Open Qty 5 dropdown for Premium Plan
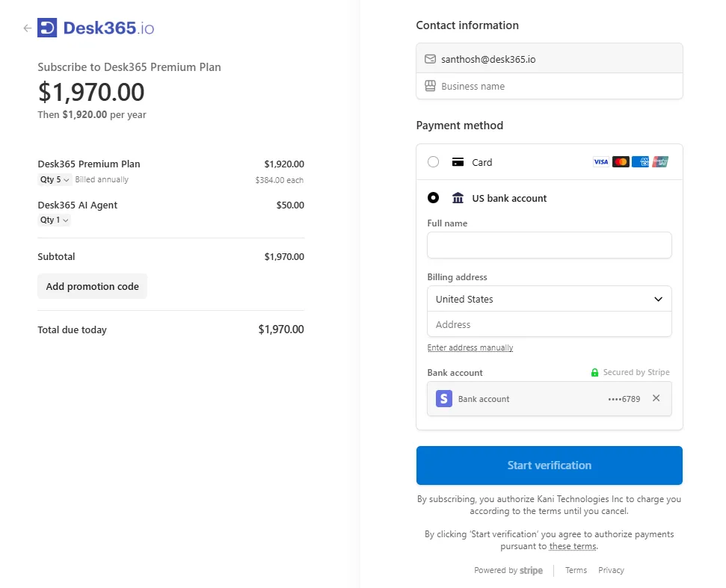Image resolution: width=726 pixels, height=588 pixels. click(55, 180)
